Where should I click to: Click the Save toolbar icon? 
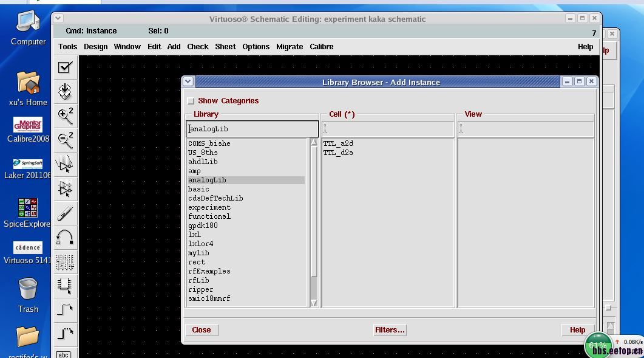coord(66,91)
